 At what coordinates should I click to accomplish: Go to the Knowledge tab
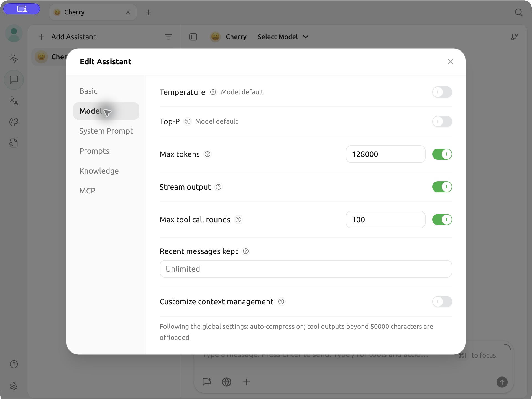pos(106,171)
